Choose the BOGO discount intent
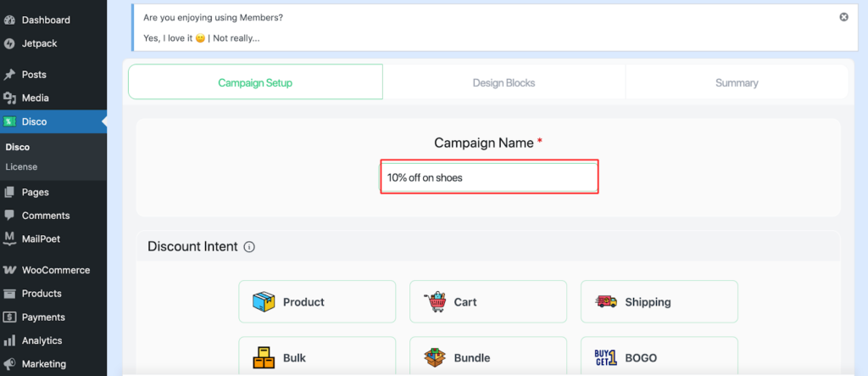868x376 pixels. [659, 356]
